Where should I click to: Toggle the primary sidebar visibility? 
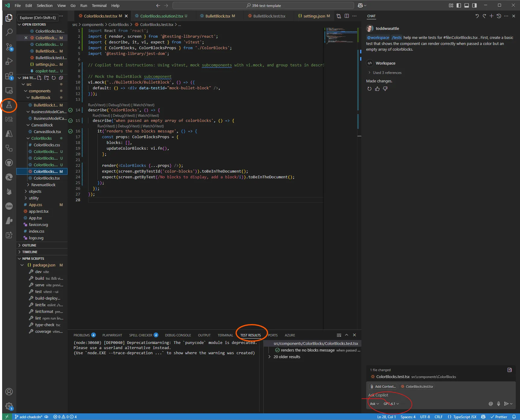459,5
